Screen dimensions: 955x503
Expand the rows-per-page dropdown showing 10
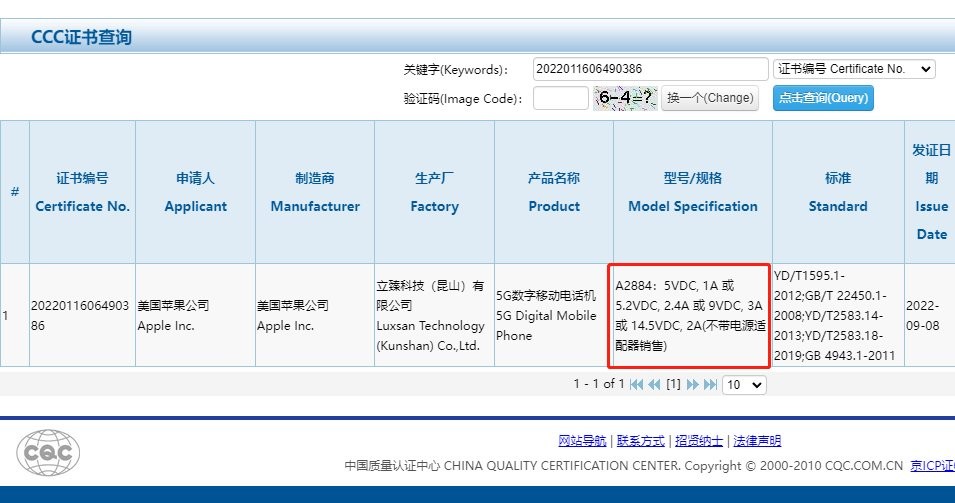pos(744,384)
